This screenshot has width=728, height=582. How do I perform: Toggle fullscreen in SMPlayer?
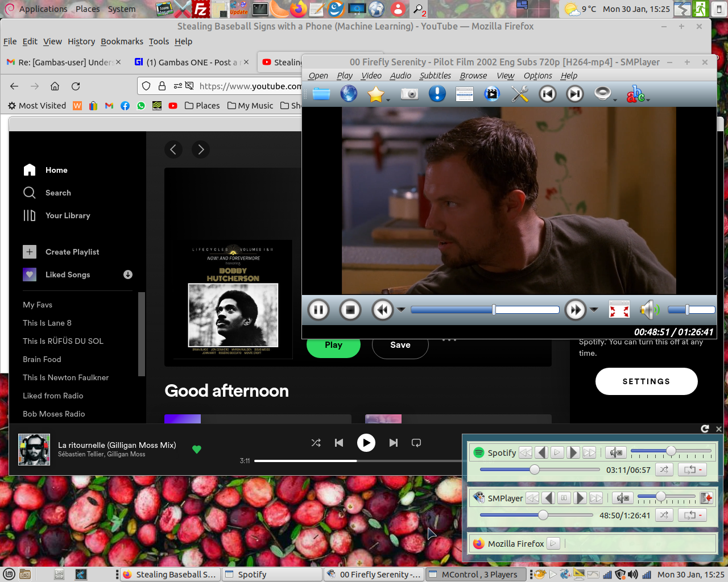click(x=619, y=310)
